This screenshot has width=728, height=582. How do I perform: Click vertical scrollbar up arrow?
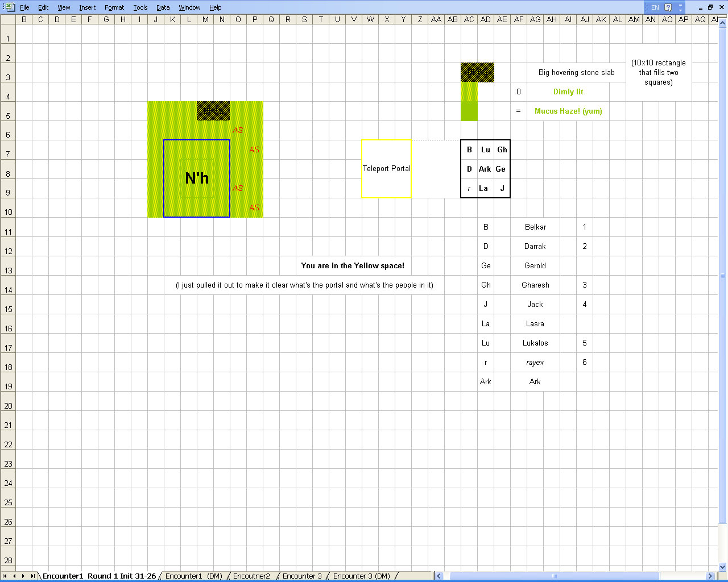pyautogui.click(x=723, y=23)
